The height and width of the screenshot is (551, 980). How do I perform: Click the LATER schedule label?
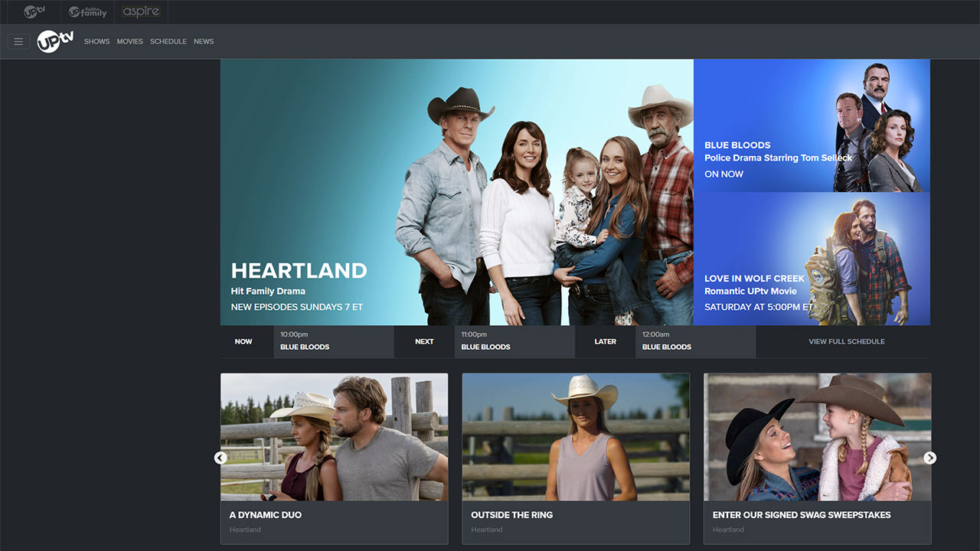pos(606,341)
